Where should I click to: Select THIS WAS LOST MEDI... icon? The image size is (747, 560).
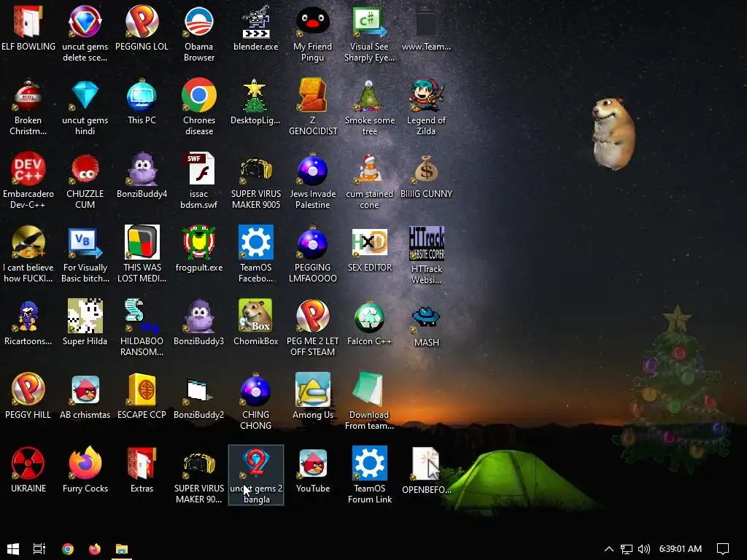click(142, 242)
